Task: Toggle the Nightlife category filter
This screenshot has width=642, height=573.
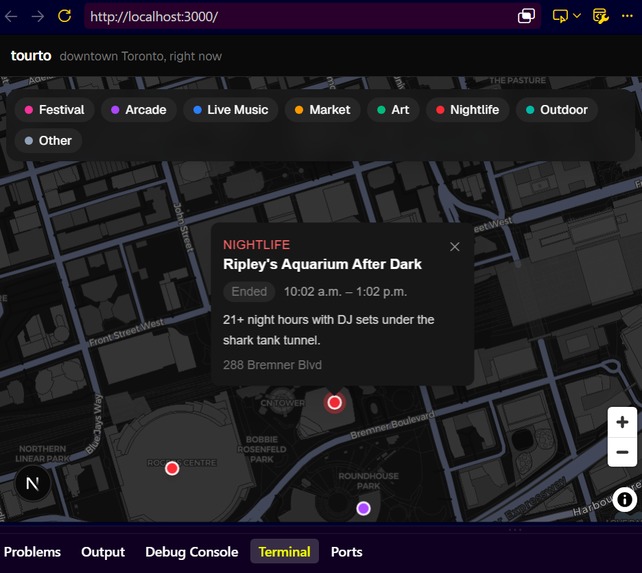Action: (468, 110)
